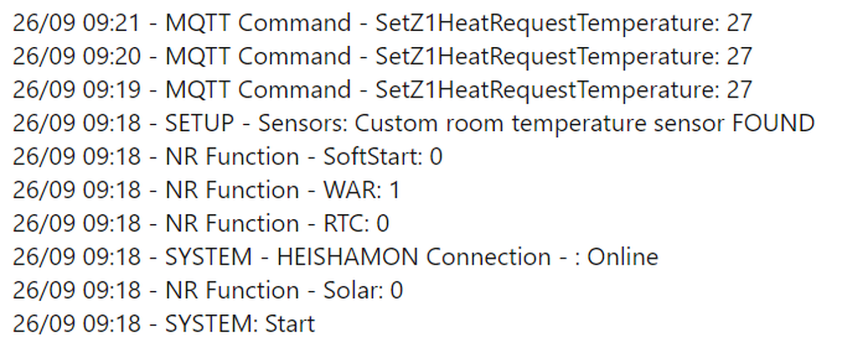Image resolution: width=868 pixels, height=348 pixels.
Task: Click the RTC: 0 log entry
Action: pos(356,223)
